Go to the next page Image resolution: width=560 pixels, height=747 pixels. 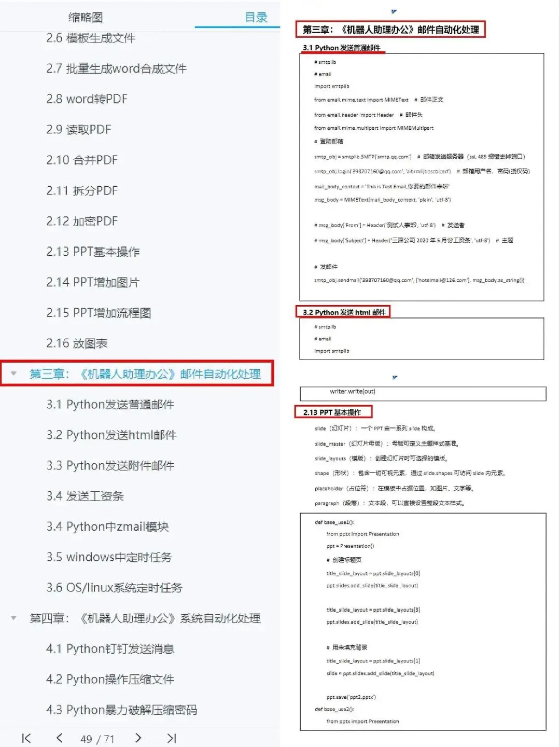(x=138, y=738)
